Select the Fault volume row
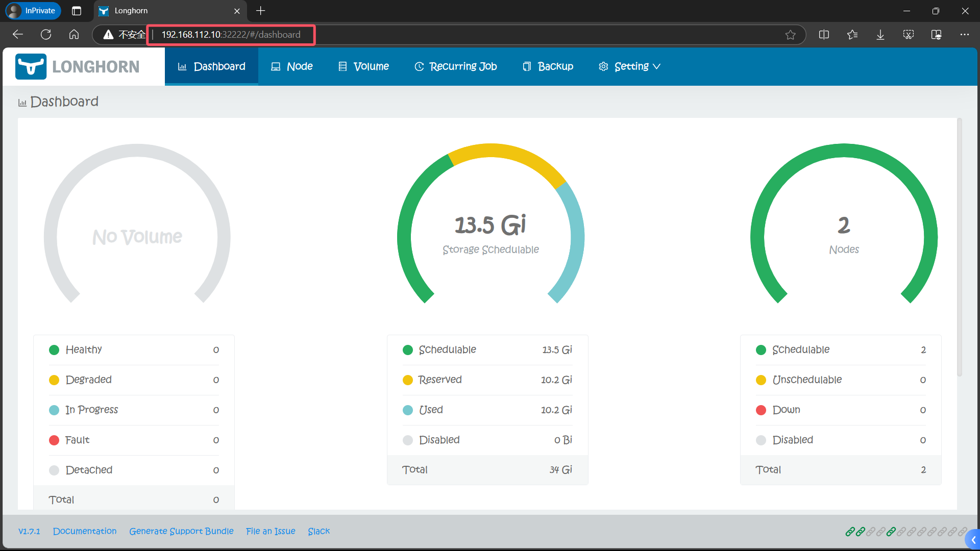Screen dimensions: 980x551 coord(134,440)
